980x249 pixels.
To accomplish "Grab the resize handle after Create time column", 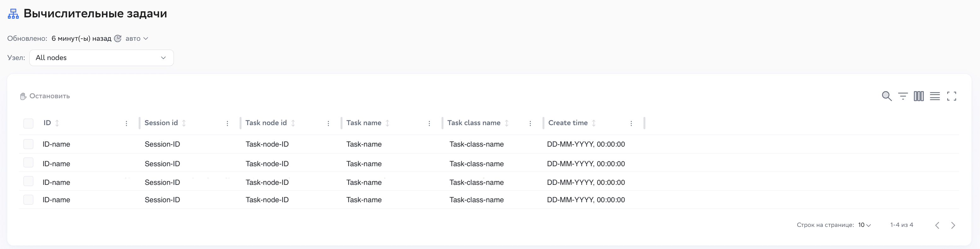I will click(644, 123).
